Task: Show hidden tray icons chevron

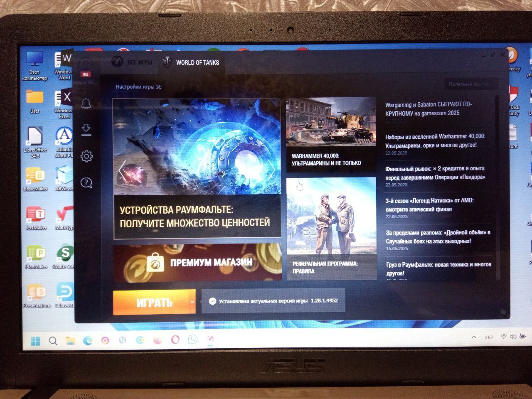Action: point(473,337)
